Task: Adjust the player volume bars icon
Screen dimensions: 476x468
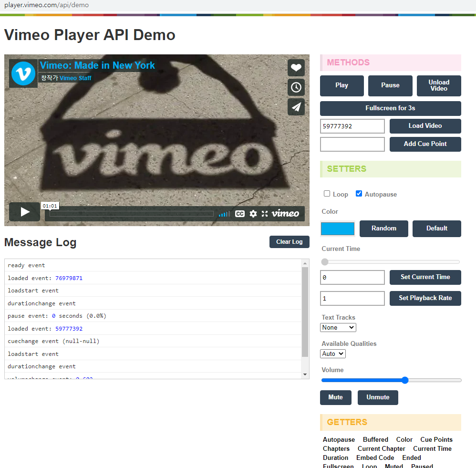Action: coord(224,214)
